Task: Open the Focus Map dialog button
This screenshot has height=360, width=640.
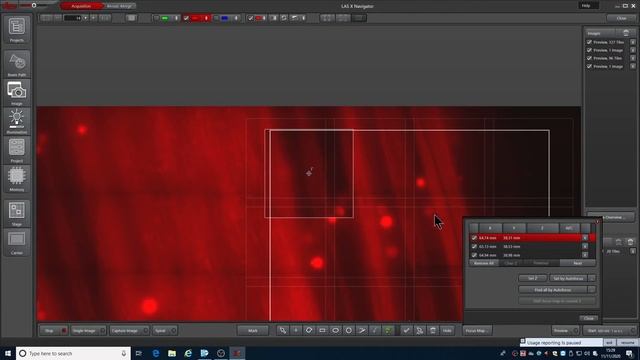Action: point(477,330)
